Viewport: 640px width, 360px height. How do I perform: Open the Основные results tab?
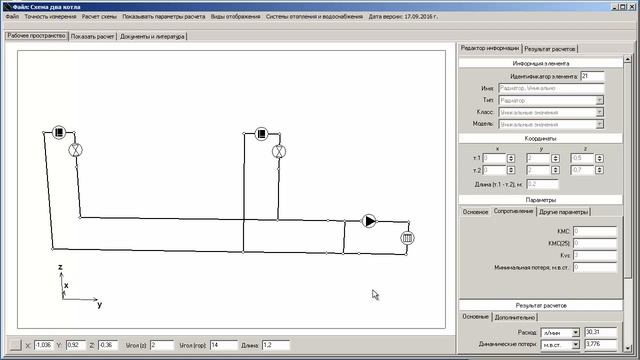click(x=476, y=317)
